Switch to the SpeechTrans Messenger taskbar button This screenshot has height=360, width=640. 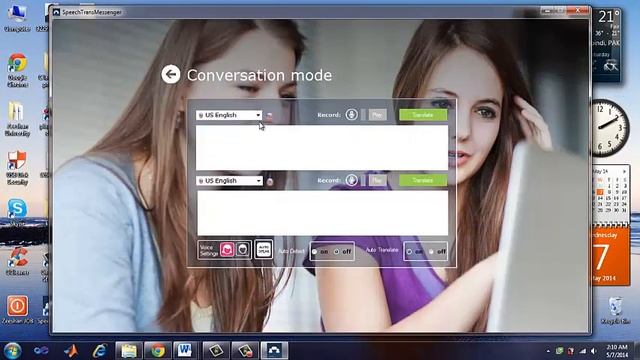point(274,351)
